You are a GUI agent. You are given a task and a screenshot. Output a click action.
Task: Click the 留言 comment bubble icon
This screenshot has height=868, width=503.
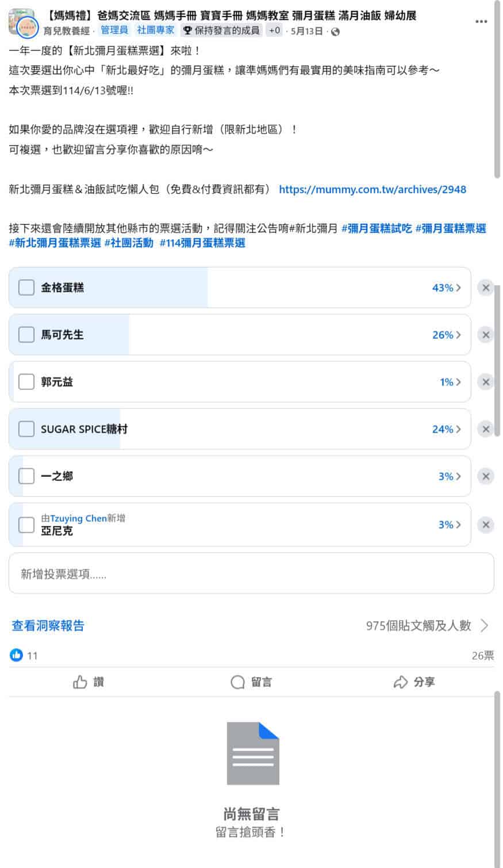click(237, 682)
